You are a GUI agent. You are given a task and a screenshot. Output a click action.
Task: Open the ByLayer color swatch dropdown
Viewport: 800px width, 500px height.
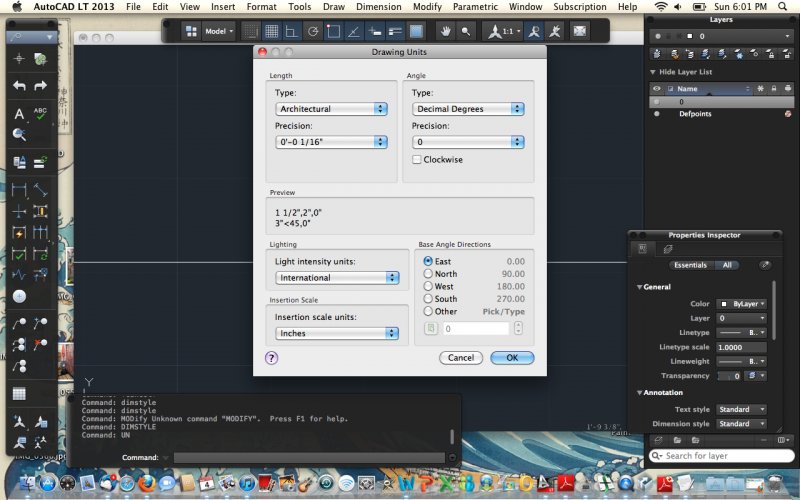(x=743, y=303)
